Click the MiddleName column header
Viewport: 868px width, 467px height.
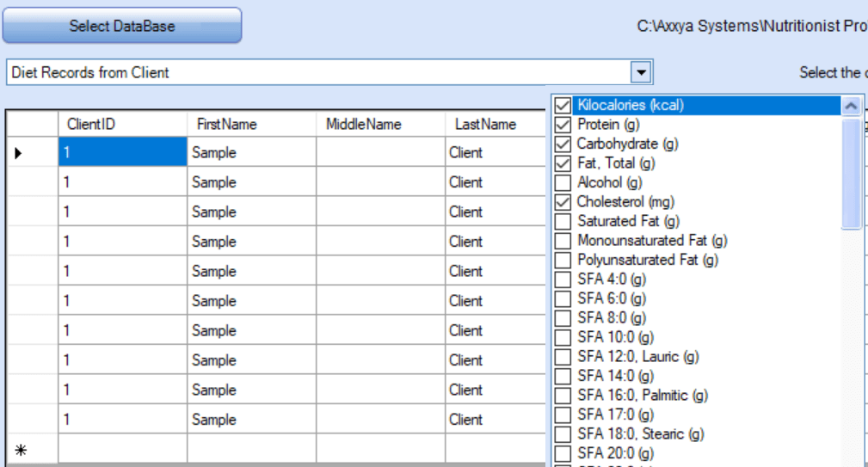[x=380, y=125]
